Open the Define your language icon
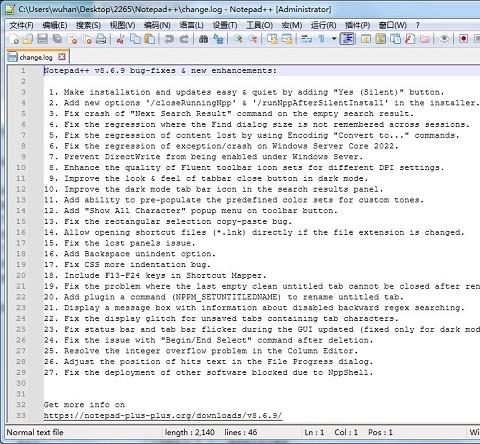Viewport: 480px width, 444px height. coord(366,39)
